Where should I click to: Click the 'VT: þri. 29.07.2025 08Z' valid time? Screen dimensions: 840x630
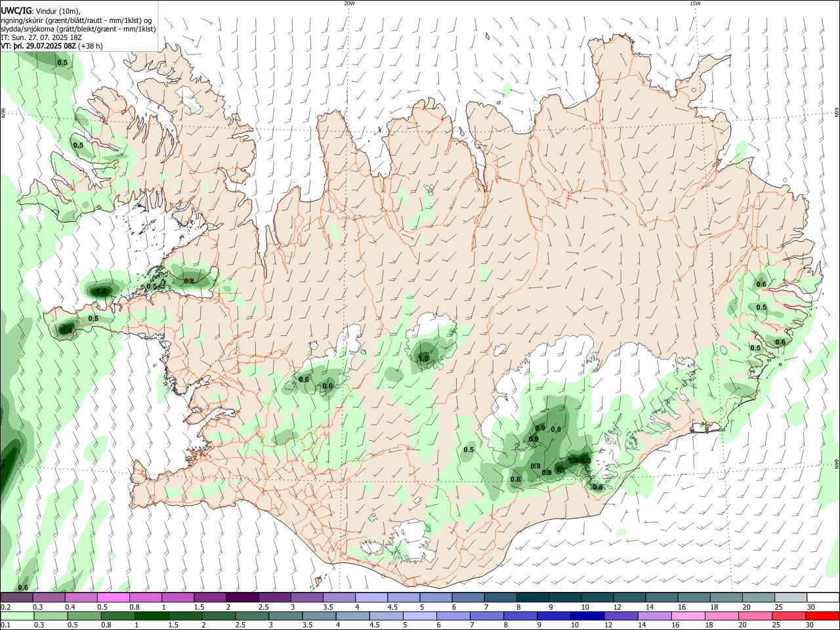click(x=38, y=46)
